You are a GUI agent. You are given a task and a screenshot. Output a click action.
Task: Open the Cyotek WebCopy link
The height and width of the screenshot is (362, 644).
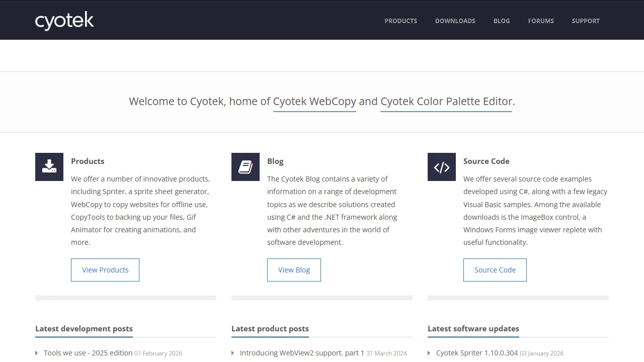[x=314, y=101]
